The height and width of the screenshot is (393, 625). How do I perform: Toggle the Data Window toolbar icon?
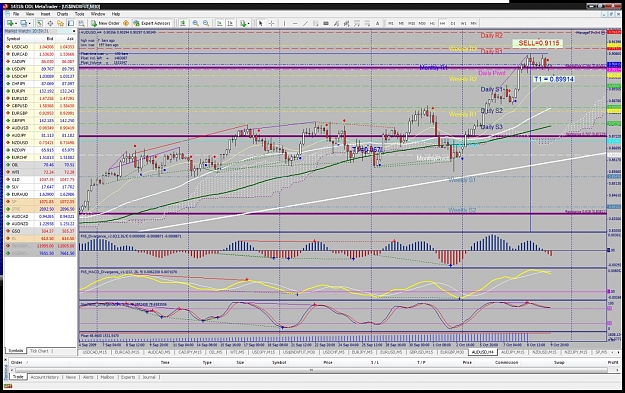pyautogui.click(x=50, y=23)
